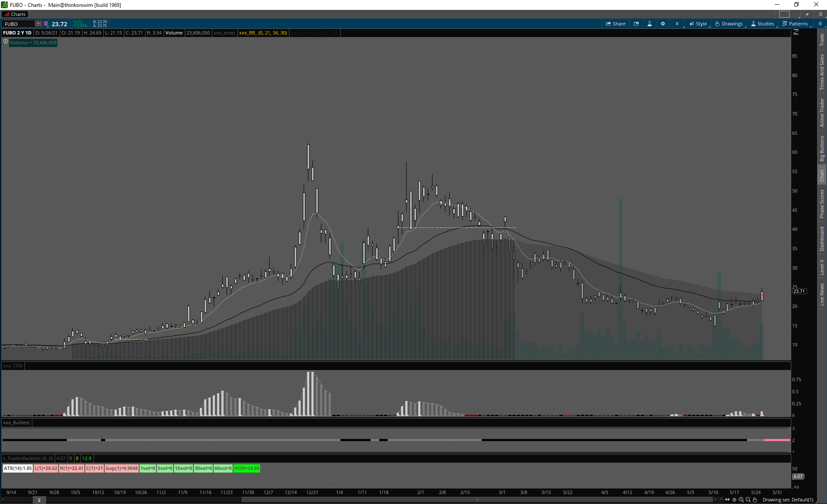Viewport: 827px width, 504px height.
Task: Switch to Active Trader side tab
Action: 822,112
